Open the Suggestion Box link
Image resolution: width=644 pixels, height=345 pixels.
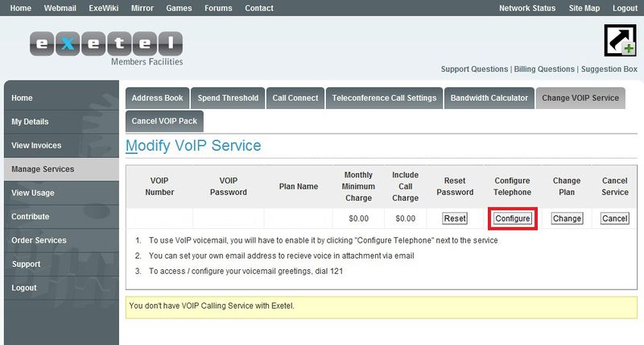609,69
